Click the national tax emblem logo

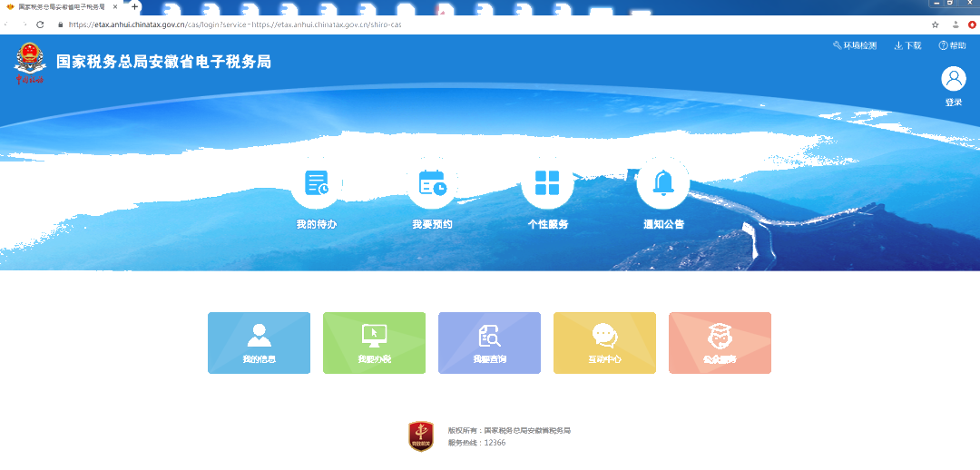(x=30, y=63)
